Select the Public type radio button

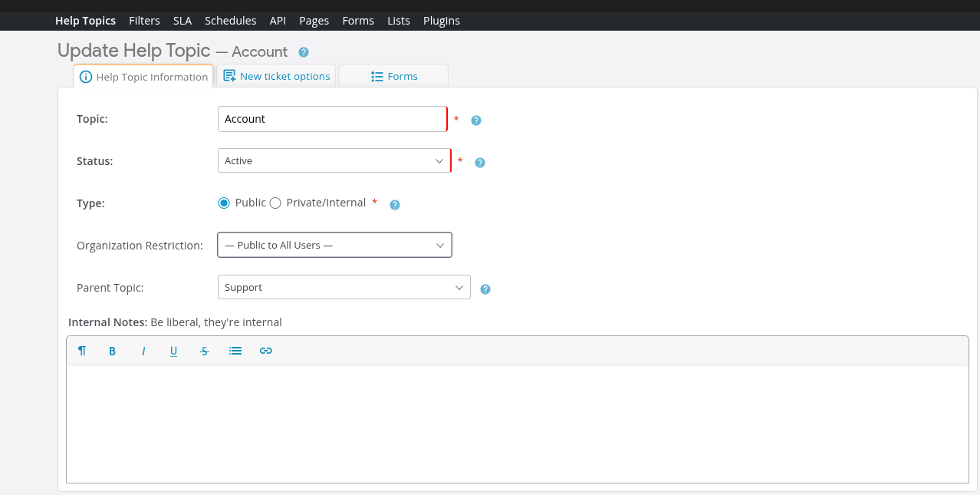coord(224,203)
